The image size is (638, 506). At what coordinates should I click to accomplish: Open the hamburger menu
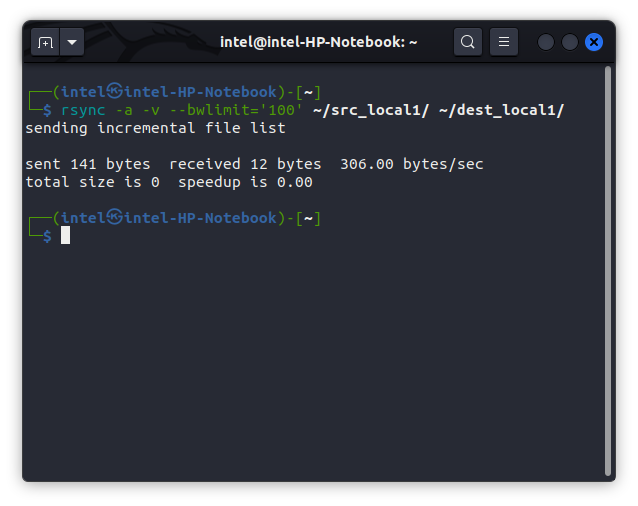click(x=504, y=41)
